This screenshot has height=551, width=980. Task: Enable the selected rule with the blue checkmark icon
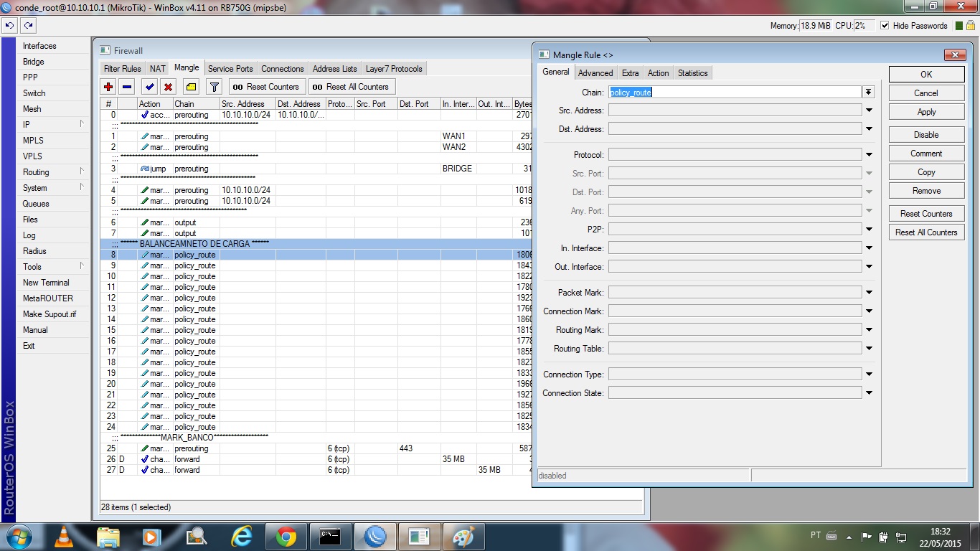(x=150, y=87)
